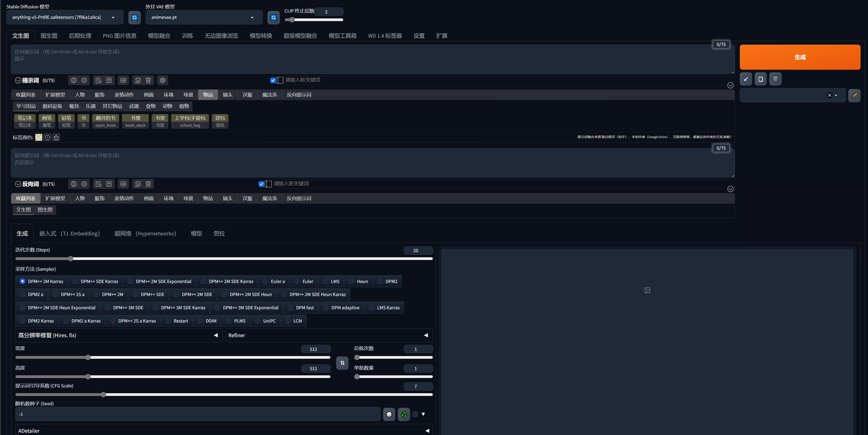Open prompt history icon in 提示词 toolbar

point(98,80)
